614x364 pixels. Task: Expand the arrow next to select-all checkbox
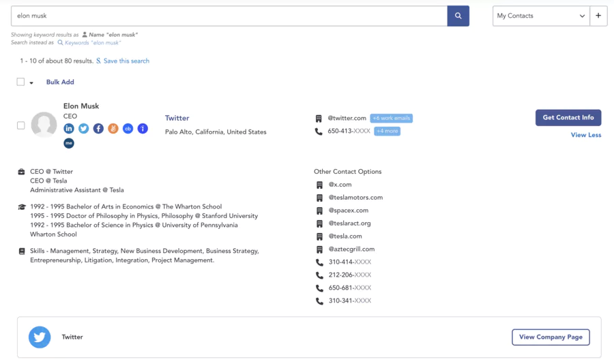click(x=31, y=83)
